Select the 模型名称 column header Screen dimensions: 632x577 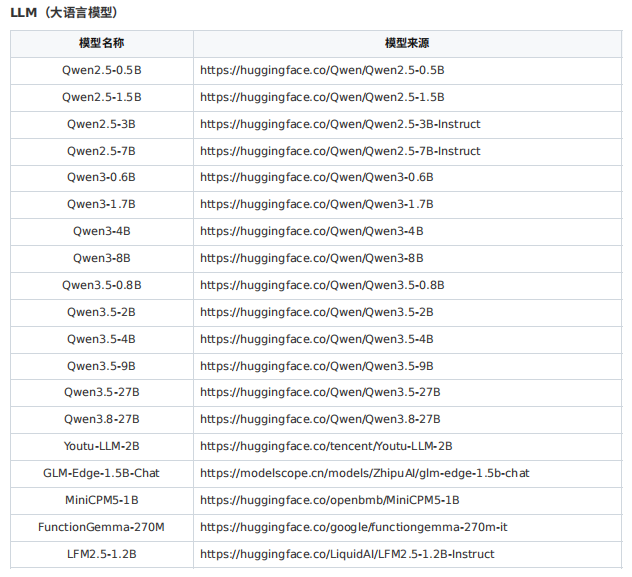[102, 43]
